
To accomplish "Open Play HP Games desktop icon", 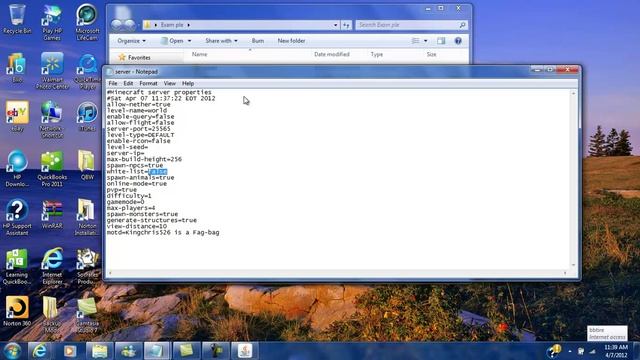I will tap(52, 22).
